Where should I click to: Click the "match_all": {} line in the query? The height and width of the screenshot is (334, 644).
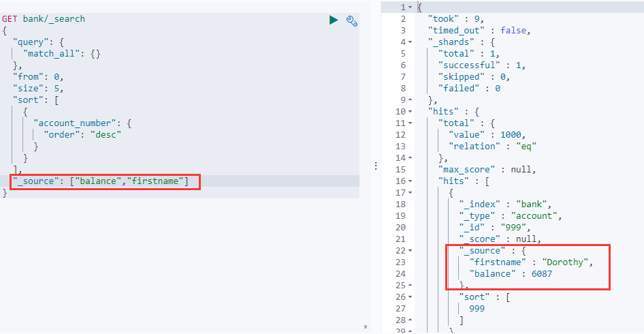tap(61, 53)
